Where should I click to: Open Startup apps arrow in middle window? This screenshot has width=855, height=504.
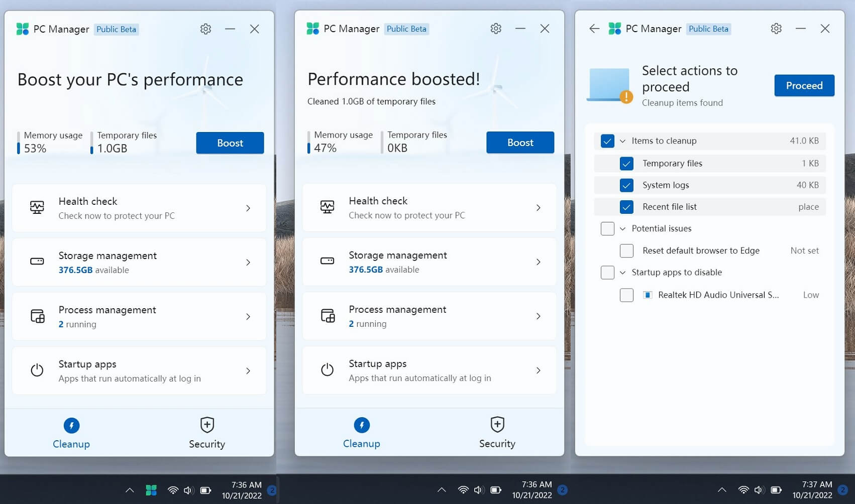(x=539, y=370)
